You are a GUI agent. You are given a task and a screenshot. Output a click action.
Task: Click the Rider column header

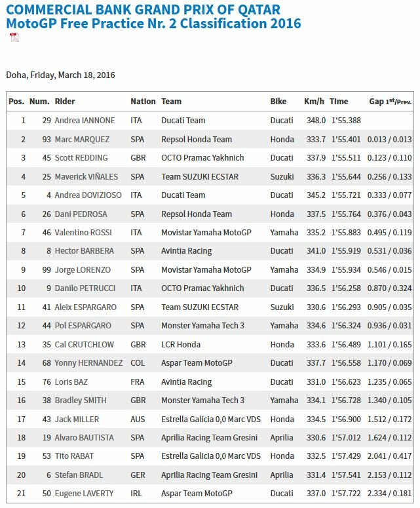[65, 102]
